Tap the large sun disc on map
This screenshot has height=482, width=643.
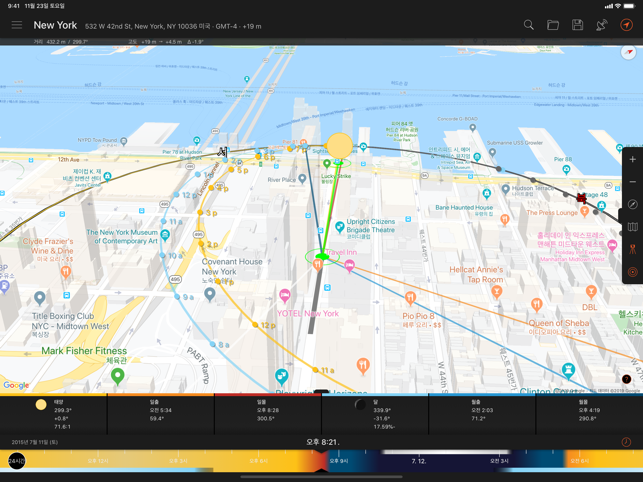(340, 146)
